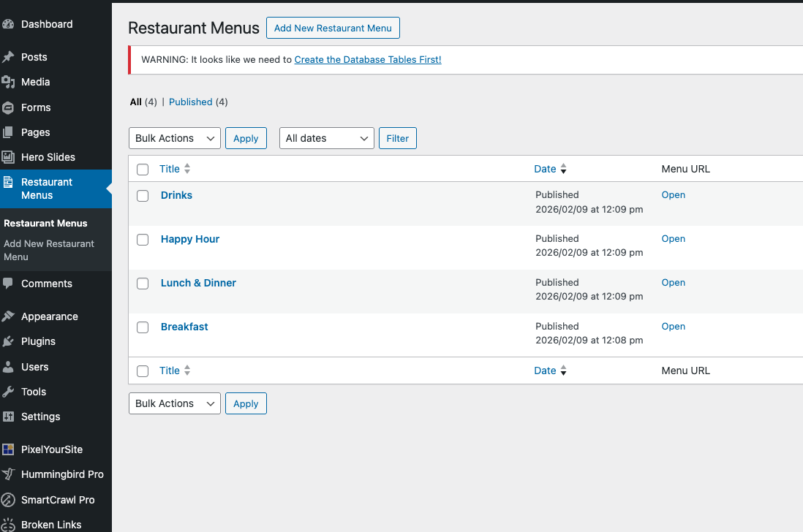Click the Hummingbird Pro bird icon

(x=9, y=474)
